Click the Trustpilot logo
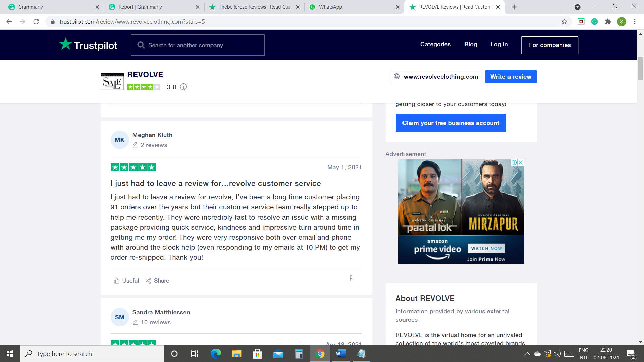Screen dimensions: 644x362 point(88,45)
